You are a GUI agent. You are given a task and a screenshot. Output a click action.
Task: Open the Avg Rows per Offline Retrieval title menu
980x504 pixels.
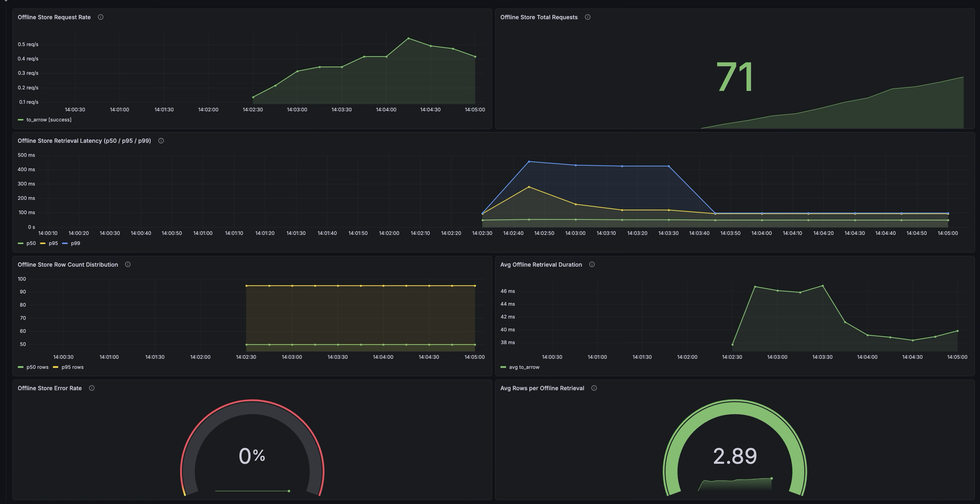[542, 388]
